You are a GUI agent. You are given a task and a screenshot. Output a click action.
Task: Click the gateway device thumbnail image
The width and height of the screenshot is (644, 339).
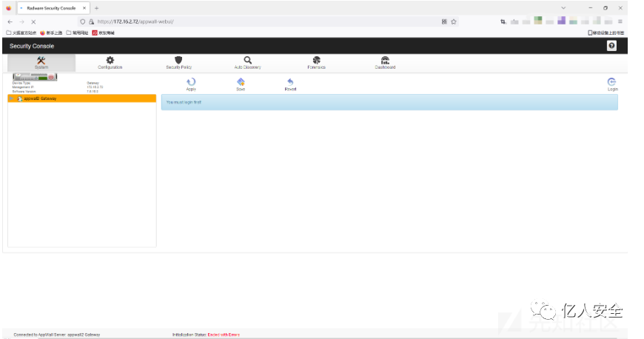[35, 77]
